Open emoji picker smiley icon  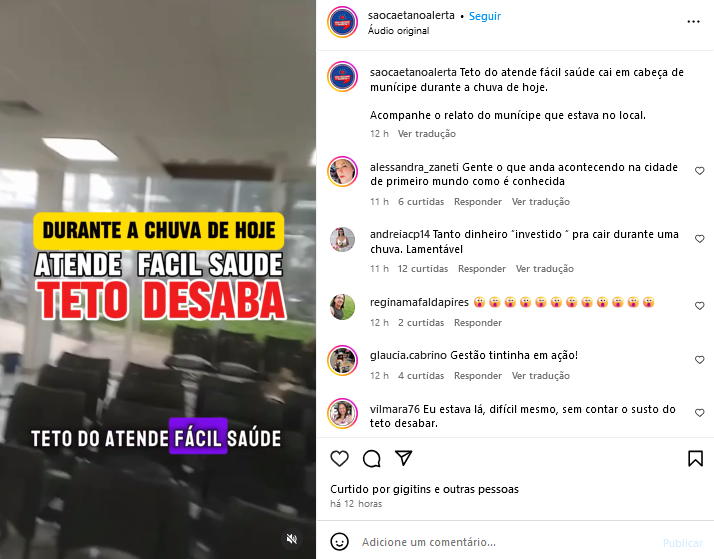pos(339,542)
